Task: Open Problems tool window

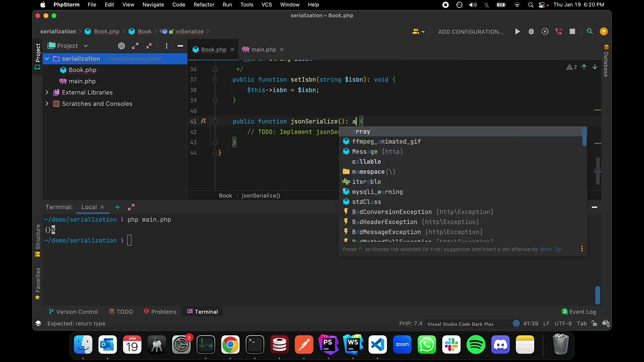Action: 160,312
